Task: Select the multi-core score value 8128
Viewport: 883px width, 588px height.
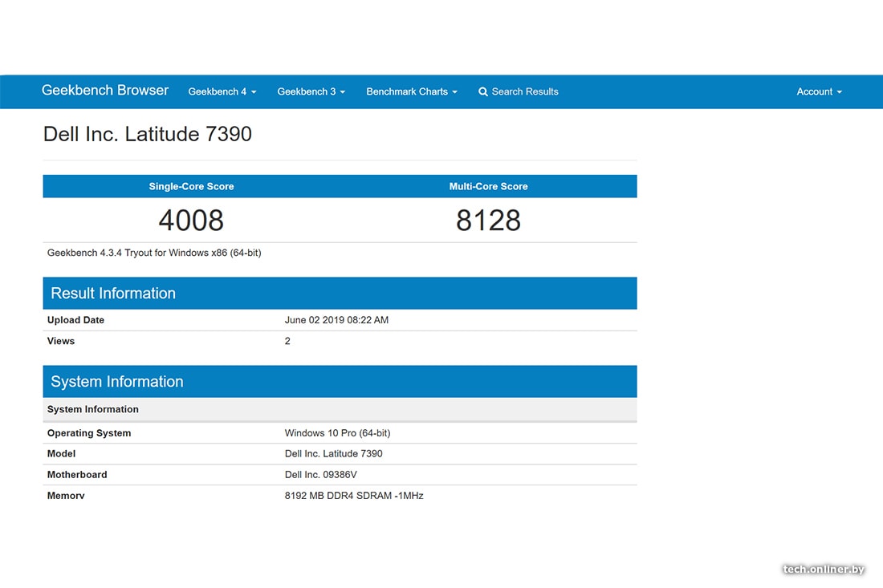Action: click(488, 220)
